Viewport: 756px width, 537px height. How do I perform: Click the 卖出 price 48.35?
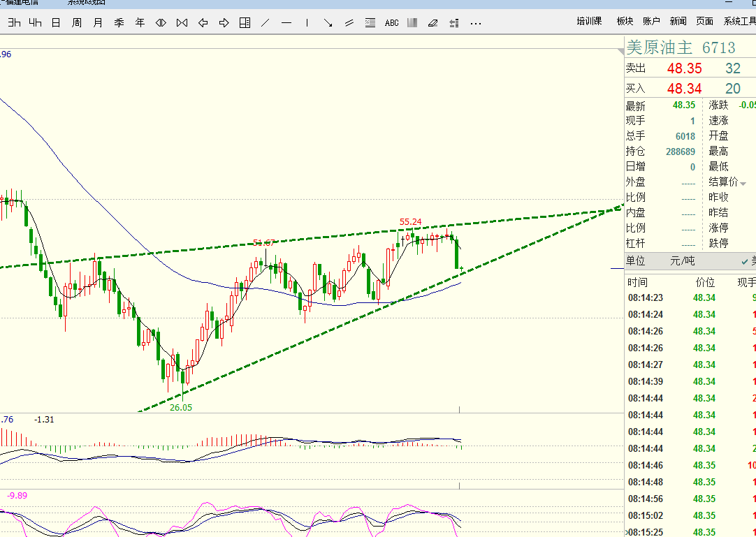tap(684, 68)
